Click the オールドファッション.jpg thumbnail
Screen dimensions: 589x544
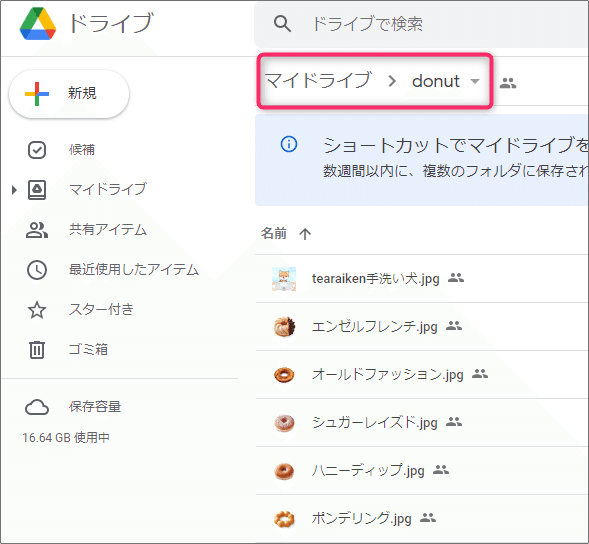pos(284,375)
